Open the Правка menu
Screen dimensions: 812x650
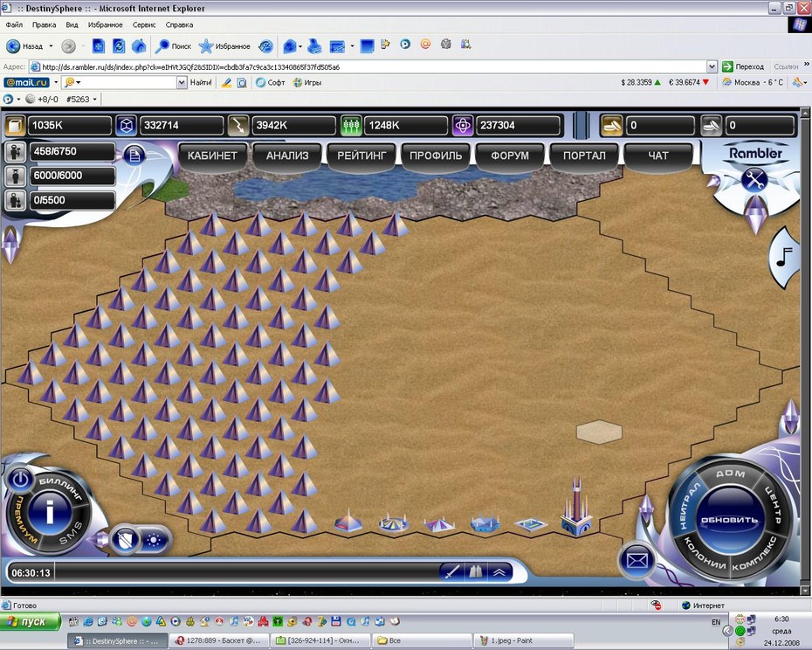coord(44,24)
